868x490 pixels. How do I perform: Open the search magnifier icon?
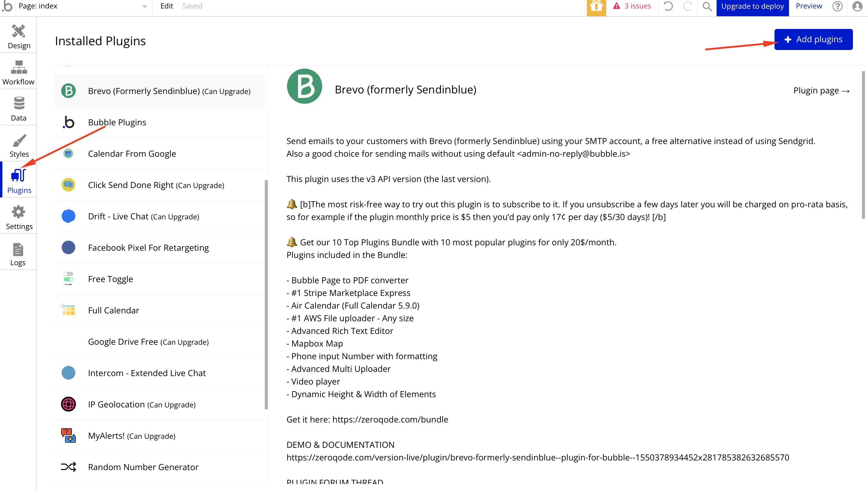coord(707,6)
